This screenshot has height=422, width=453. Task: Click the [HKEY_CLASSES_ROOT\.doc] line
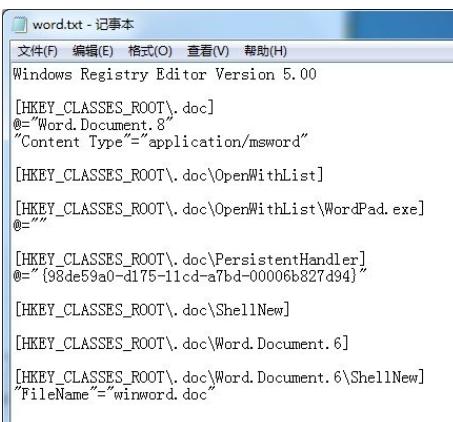pos(115,108)
